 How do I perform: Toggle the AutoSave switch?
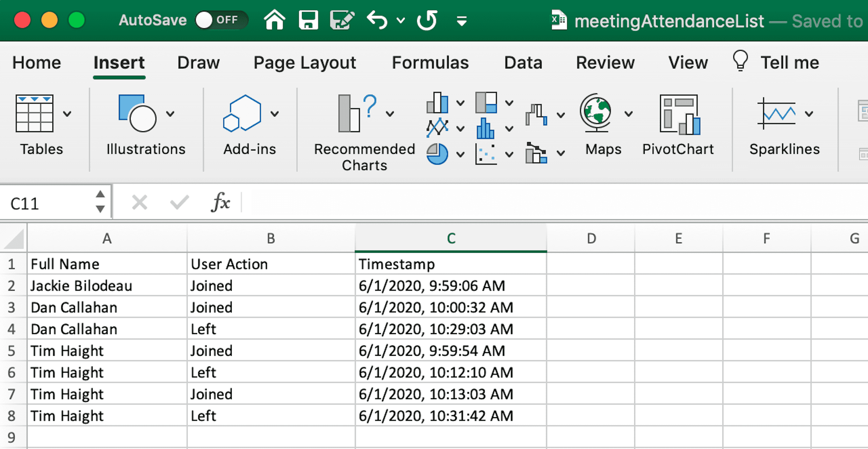(x=221, y=20)
